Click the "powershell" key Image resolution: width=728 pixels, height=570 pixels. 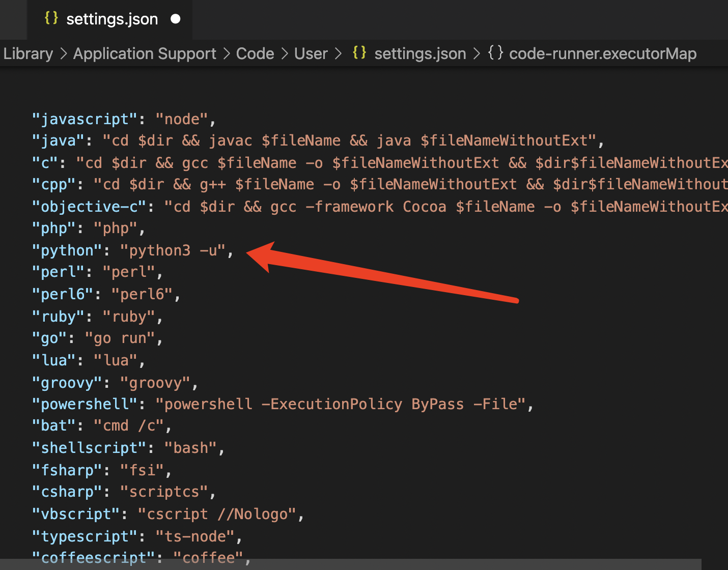[x=85, y=404]
